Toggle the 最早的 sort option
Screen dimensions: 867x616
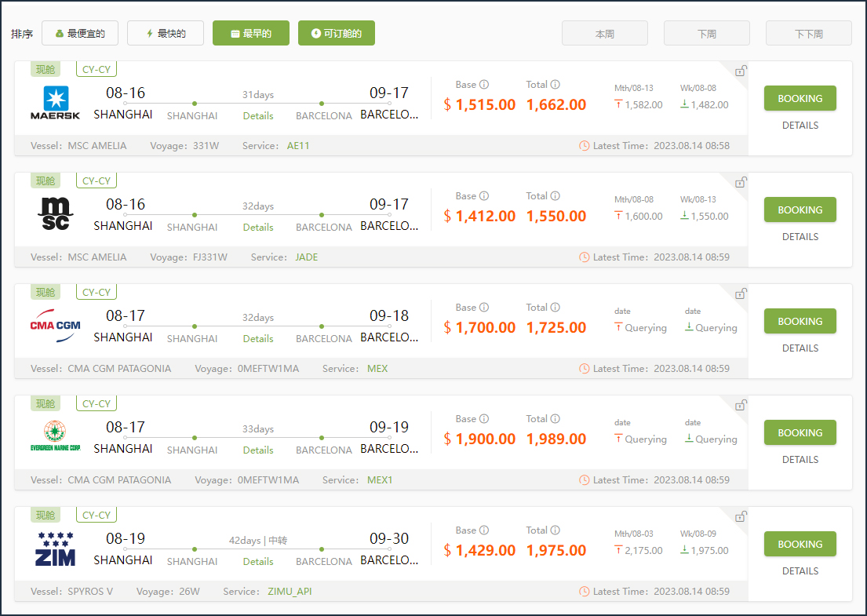251,34
